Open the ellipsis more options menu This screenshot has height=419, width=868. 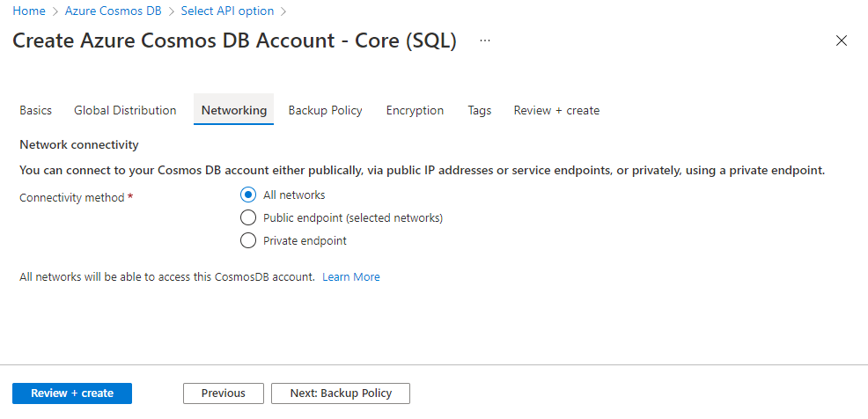point(485,40)
